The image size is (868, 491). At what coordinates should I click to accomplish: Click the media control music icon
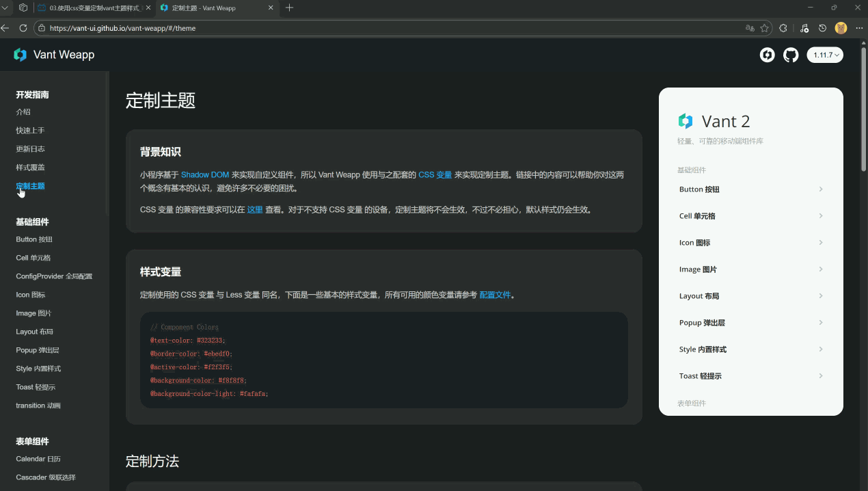tap(804, 28)
